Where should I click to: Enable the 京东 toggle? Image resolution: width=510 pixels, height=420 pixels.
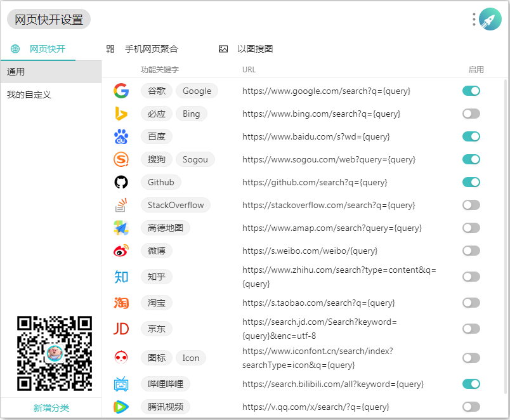click(x=471, y=329)
